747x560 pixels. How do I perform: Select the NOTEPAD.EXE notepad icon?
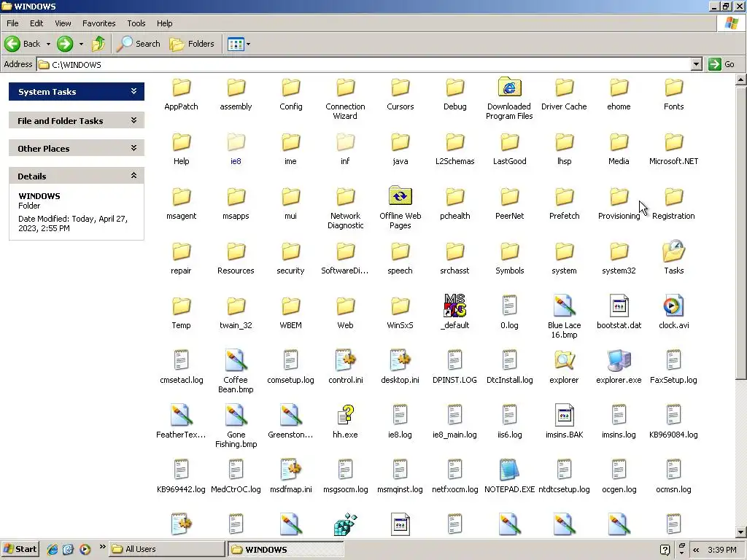coord(509,470)
